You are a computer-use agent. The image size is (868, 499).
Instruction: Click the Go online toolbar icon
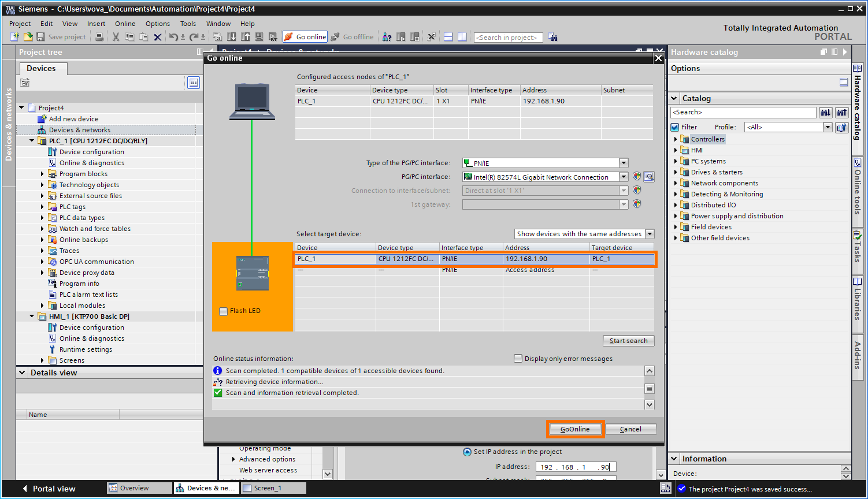(305, 36)
